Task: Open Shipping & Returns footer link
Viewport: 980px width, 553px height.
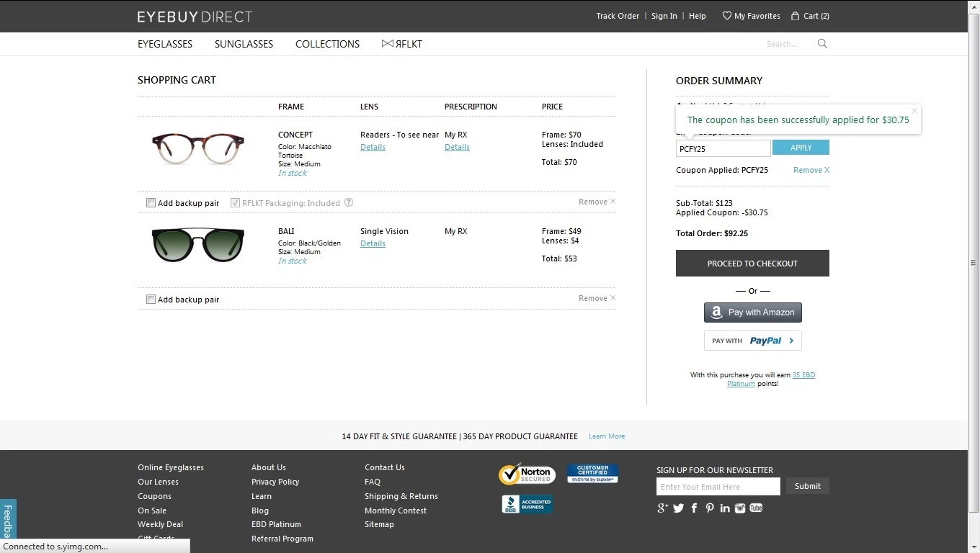Action: pos(401,496)
